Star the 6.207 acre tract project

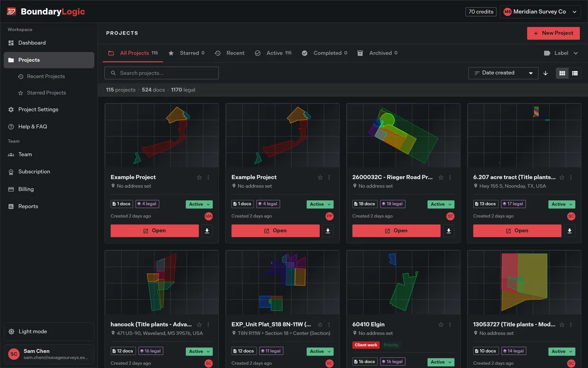pos(562,178)
